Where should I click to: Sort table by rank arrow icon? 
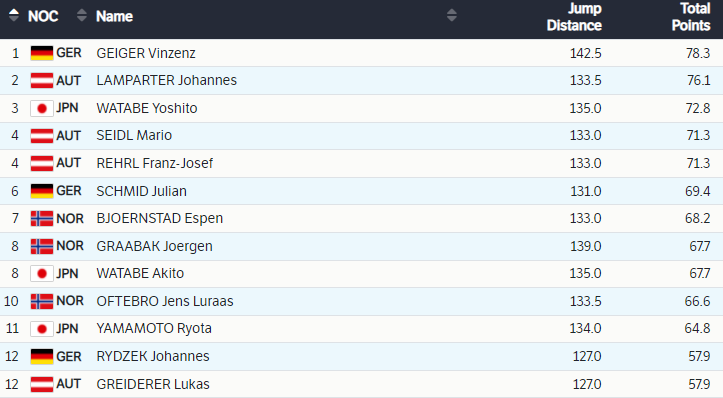(14, 15)
